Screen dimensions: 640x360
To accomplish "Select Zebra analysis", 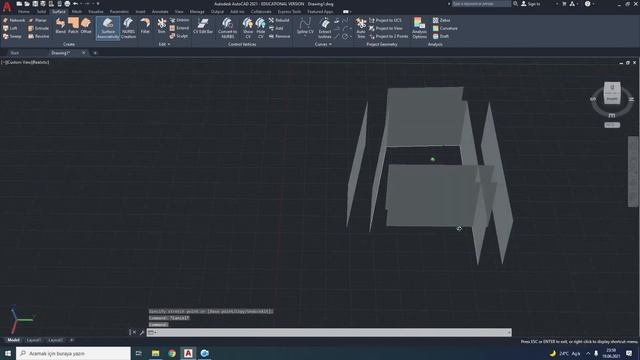I will [441, 20].
